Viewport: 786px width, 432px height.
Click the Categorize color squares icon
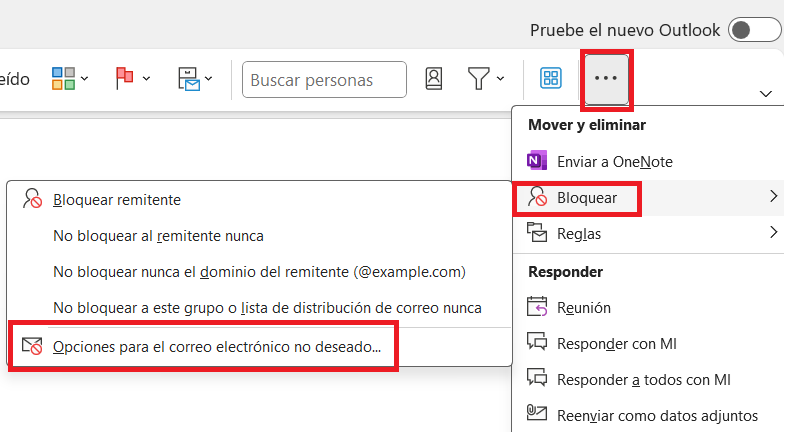[x=64, y=79]
